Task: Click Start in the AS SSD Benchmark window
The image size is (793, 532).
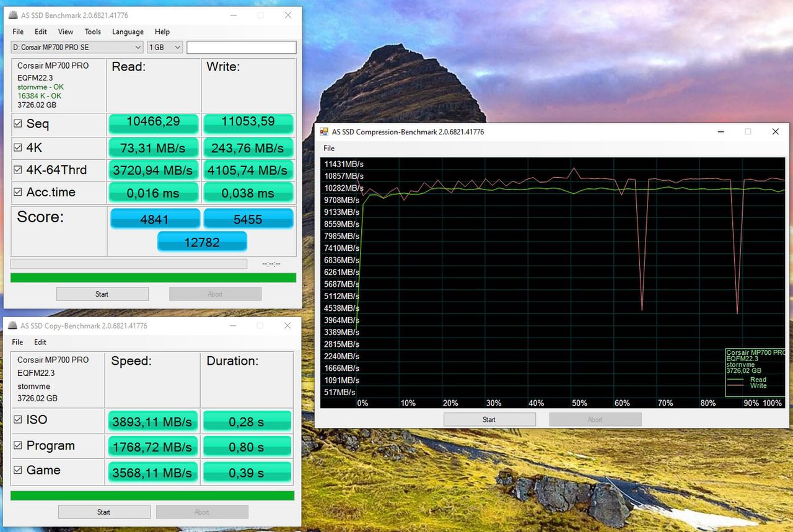Action: click(x=102, y=294)
